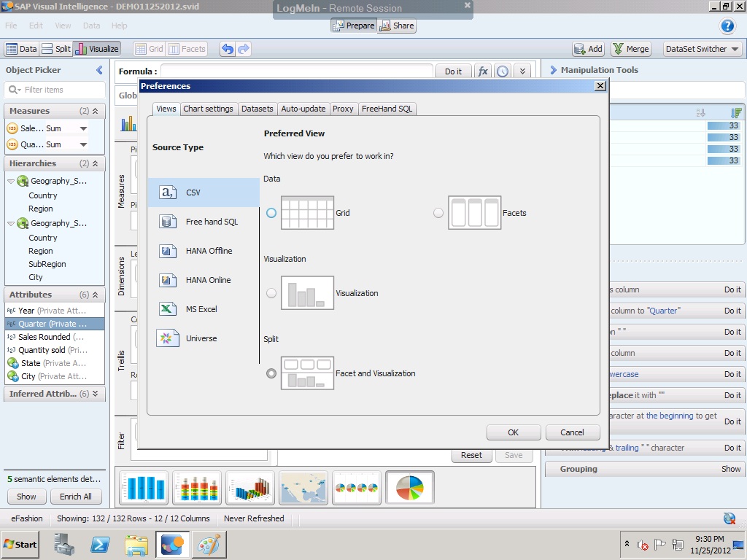Select the Facets radio button
747x560 pixels.
click(x=438, y=213)
